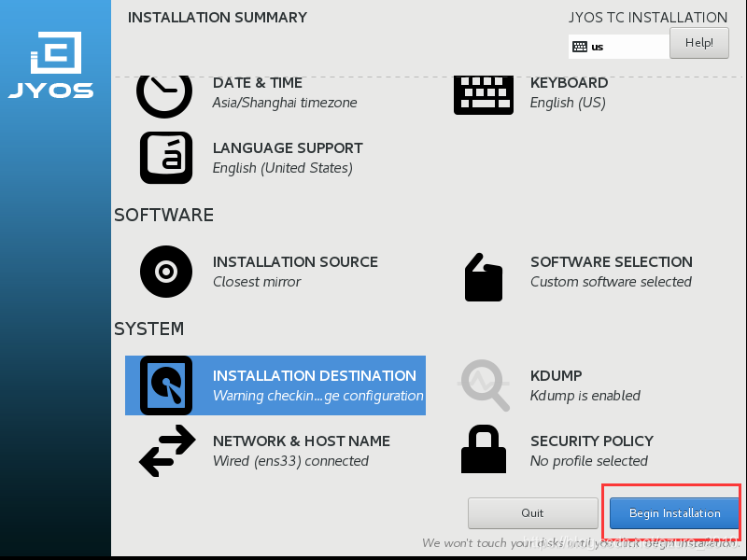Image resolution: width=747 pixels, height=560 pixels.
Task: Select the SOFTWARE SELECTION heading
Action: click(x=612, y=262)
